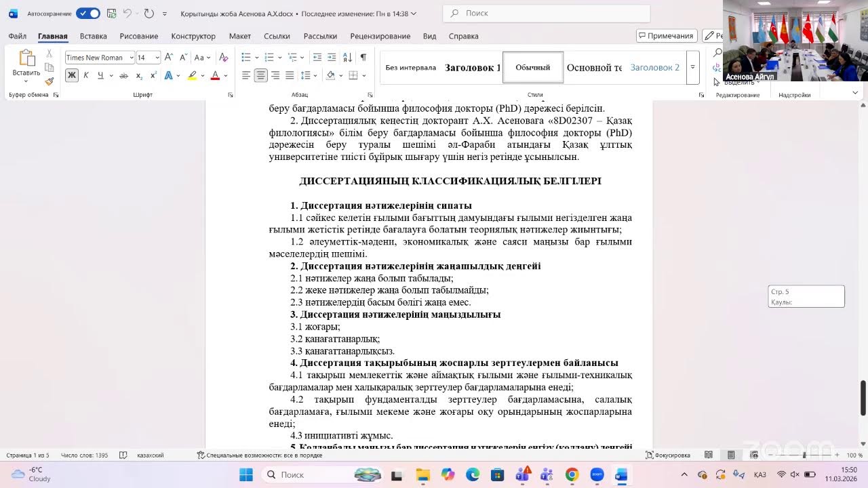Apply strikethrough text formatting
Viewport: 868px width, 488px height.
pos(123,75)
